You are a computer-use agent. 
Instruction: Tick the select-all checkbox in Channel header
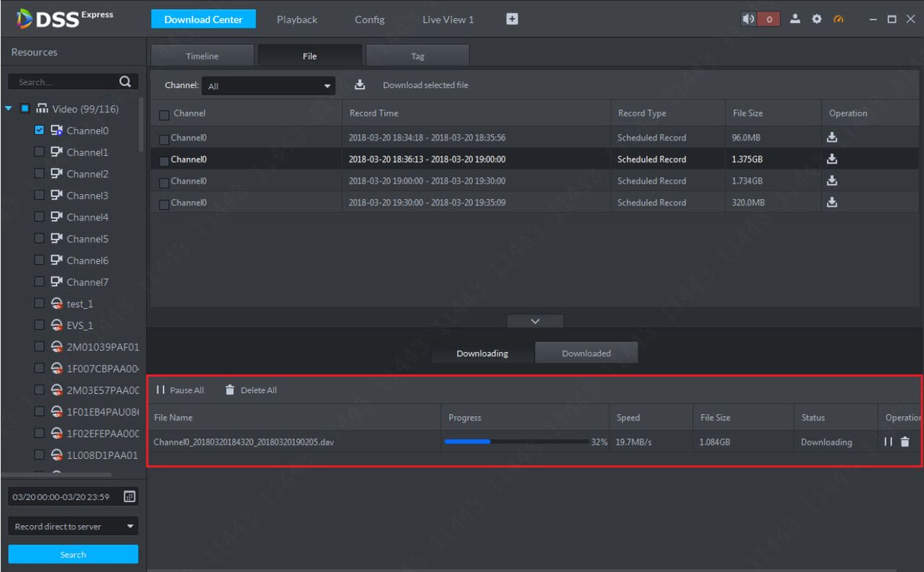(164, 114)
